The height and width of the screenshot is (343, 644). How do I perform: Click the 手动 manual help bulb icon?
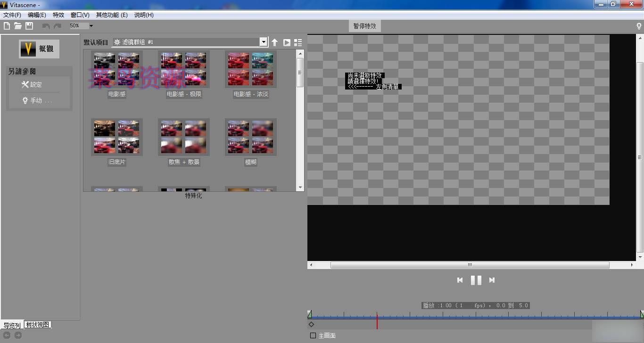click(x=26, y=100)
